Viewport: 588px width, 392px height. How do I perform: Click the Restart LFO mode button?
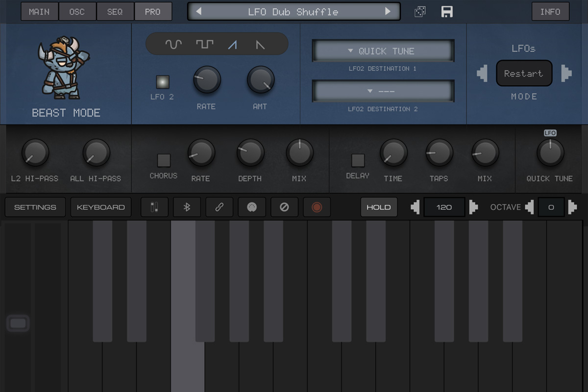pyautogui.click(x=524, y=73)
